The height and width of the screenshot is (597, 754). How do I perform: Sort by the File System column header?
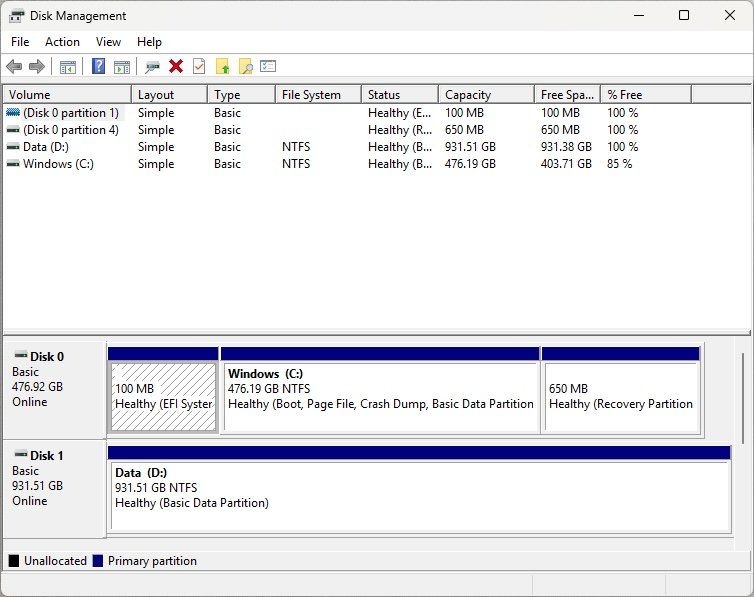(x=318, y=95)
